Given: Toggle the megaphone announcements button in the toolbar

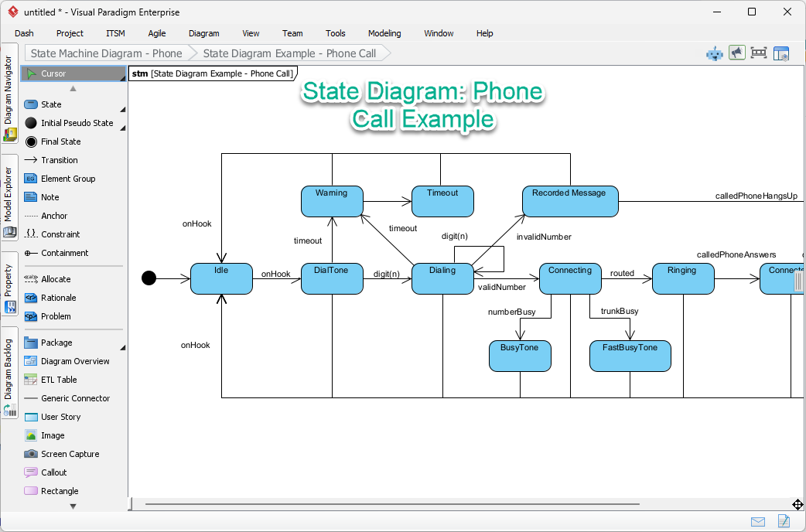Looking at the screenshot, I should [x=736, y=53].
